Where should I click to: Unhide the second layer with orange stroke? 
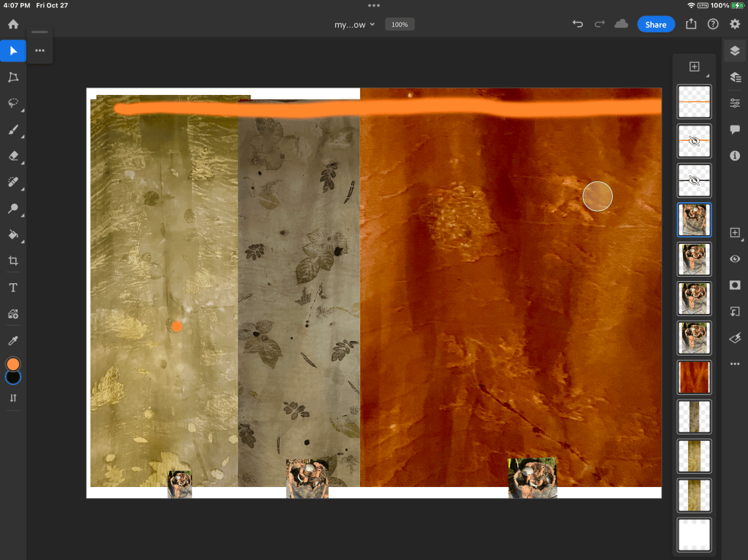coord(694,141)
